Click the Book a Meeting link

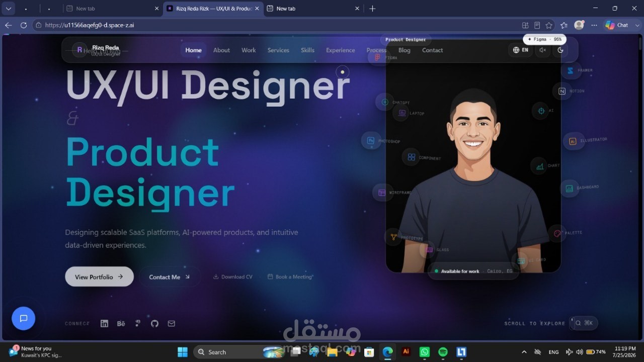tap(290, 277)
